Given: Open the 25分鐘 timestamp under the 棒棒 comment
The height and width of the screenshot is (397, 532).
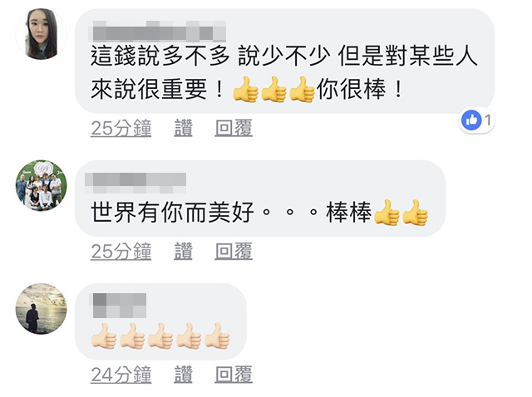Looking at the screenshot, I should (x=121, y=251).
